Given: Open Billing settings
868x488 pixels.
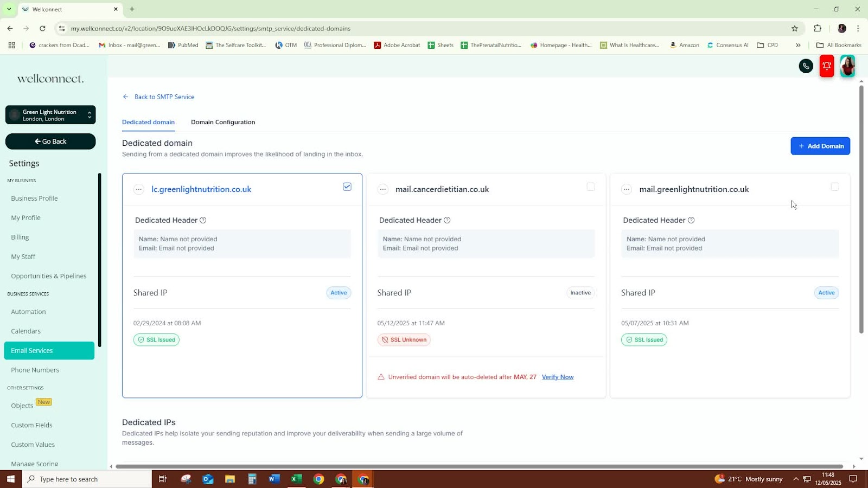Looking at the screenshot, I should click(x=20, y=237).
